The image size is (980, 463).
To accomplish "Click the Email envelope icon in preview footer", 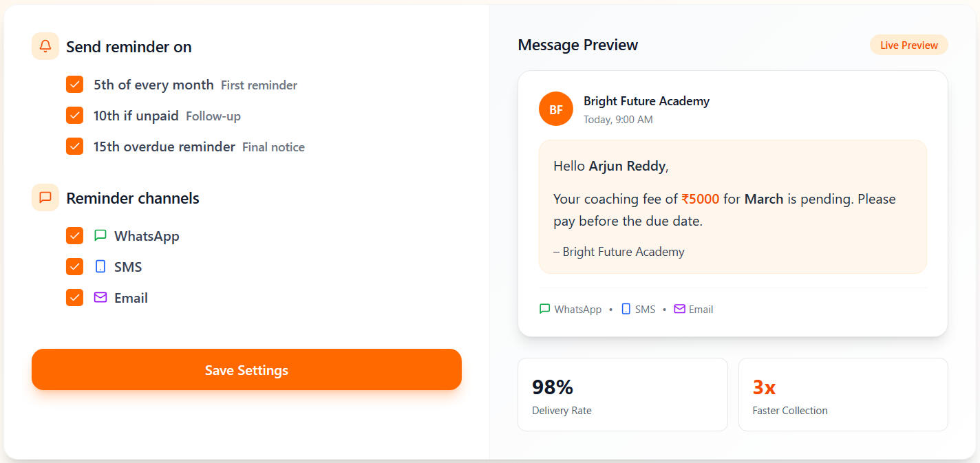I will coord(679,309).
